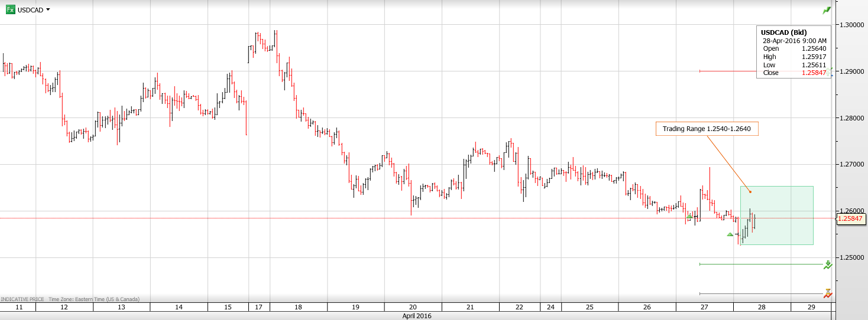868x320 pixels.
Task: Click the USDCAD symbol name label
Action: click(30, 10)
